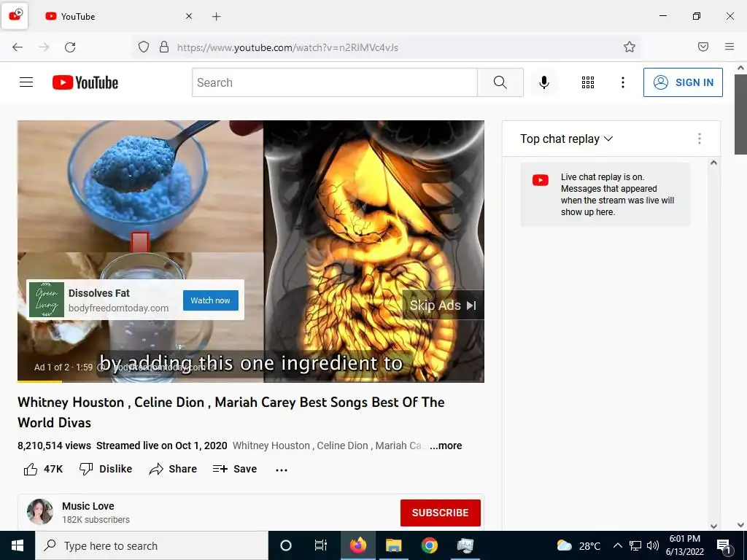Image resolution: width=747 pixels, height=560 pixels.
Task: Bookmark this page with the star
Action: 630,47
